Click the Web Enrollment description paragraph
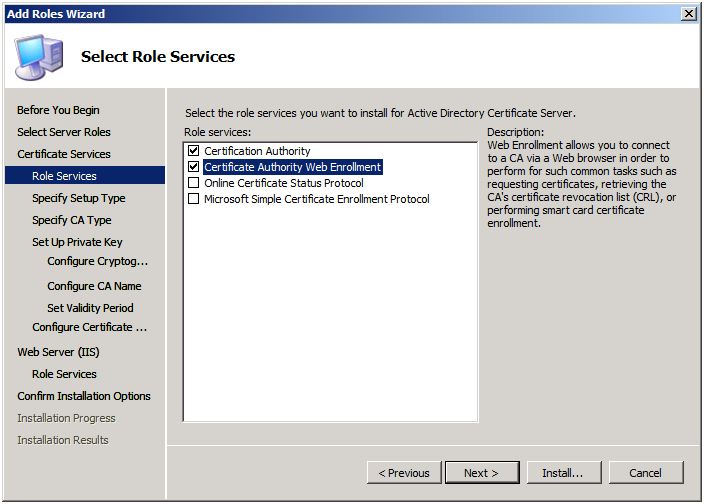This screenshot has height=504, width=704. 581,184
